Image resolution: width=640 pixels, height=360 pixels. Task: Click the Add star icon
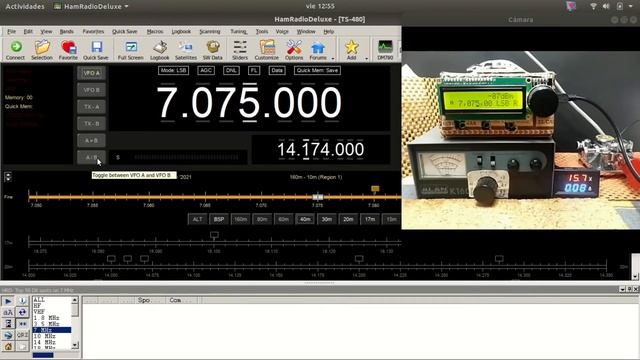point(351,50)
